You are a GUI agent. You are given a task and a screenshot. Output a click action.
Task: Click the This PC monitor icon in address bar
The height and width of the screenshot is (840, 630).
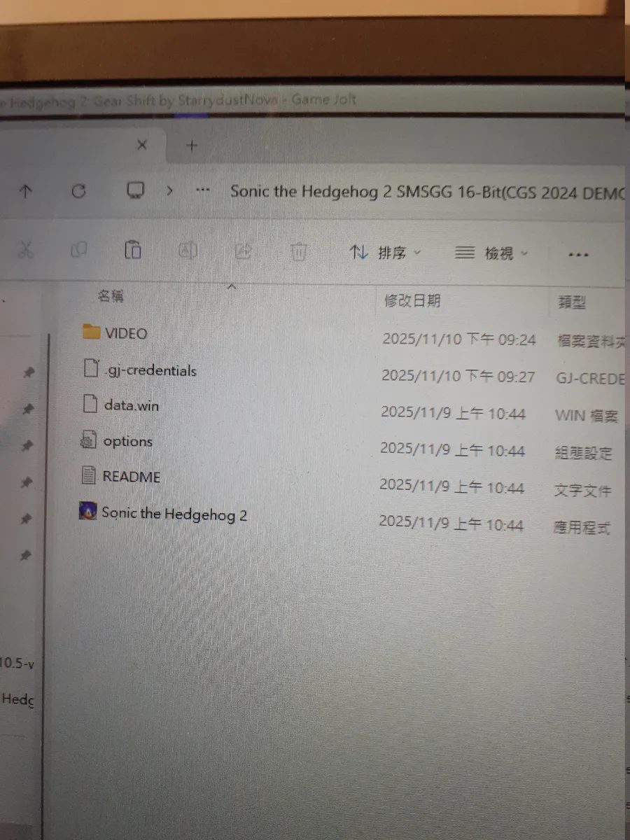135,190
